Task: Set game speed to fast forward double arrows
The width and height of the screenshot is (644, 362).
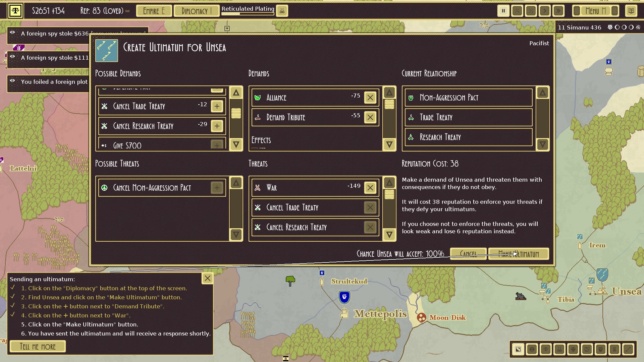Action: tap(558, 11)
